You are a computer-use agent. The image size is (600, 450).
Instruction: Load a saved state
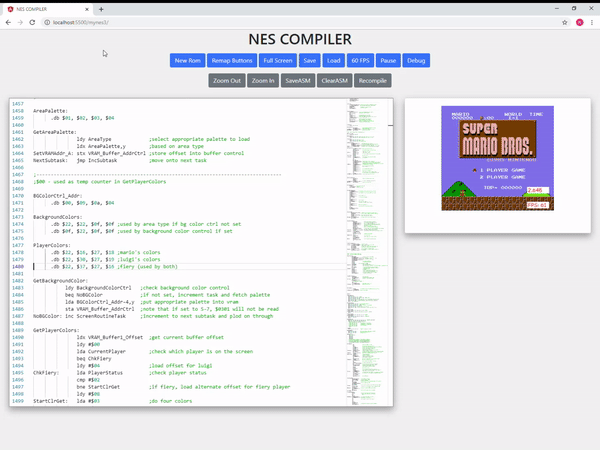click(x=333, y=60)
